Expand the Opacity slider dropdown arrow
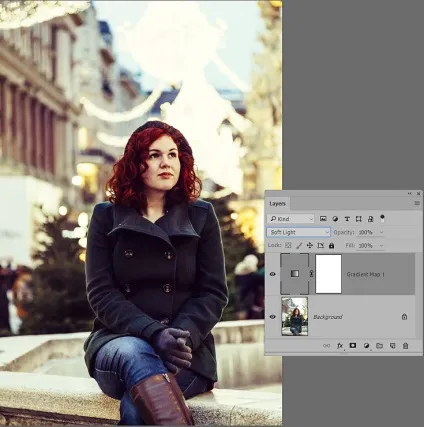 pyautogui.click(x=381, y=232)
